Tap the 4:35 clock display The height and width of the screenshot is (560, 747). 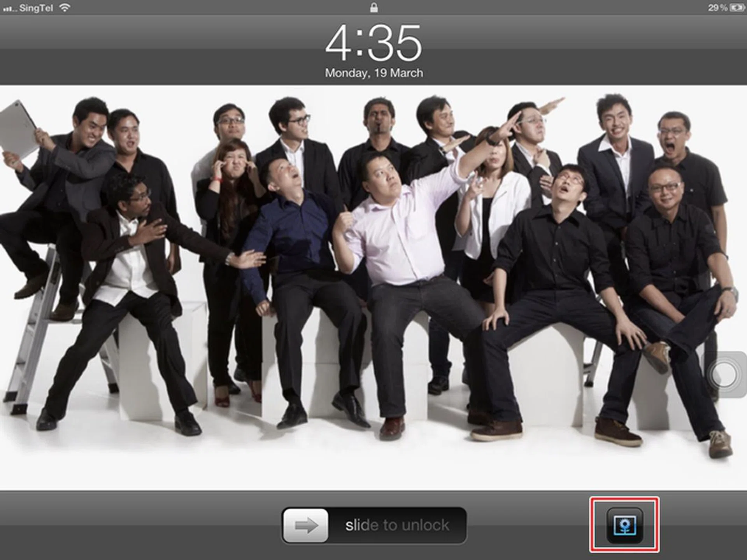[373, 43]
